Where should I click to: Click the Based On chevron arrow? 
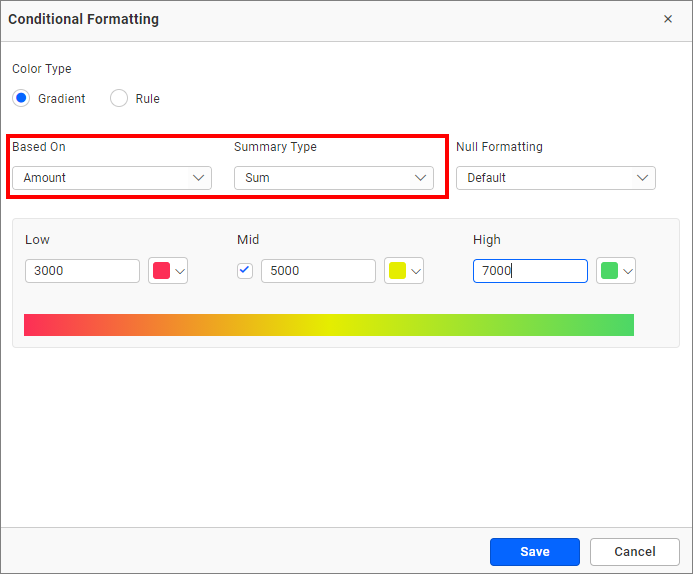(198, 178)
